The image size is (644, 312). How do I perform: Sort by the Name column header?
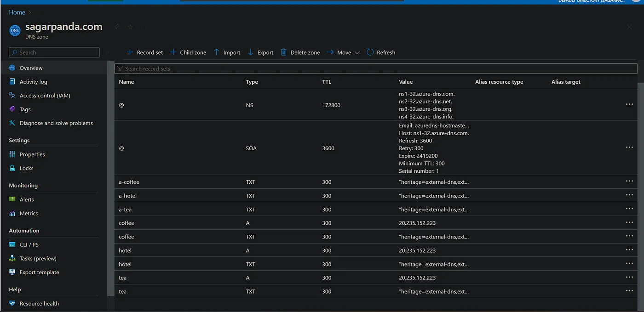[126, 82]
